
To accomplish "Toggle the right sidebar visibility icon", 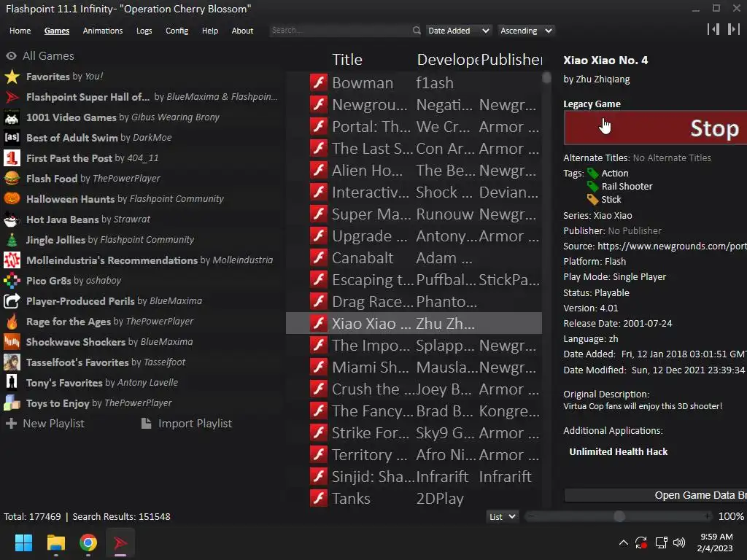I will pyautogui.click(x=734, y=29).
